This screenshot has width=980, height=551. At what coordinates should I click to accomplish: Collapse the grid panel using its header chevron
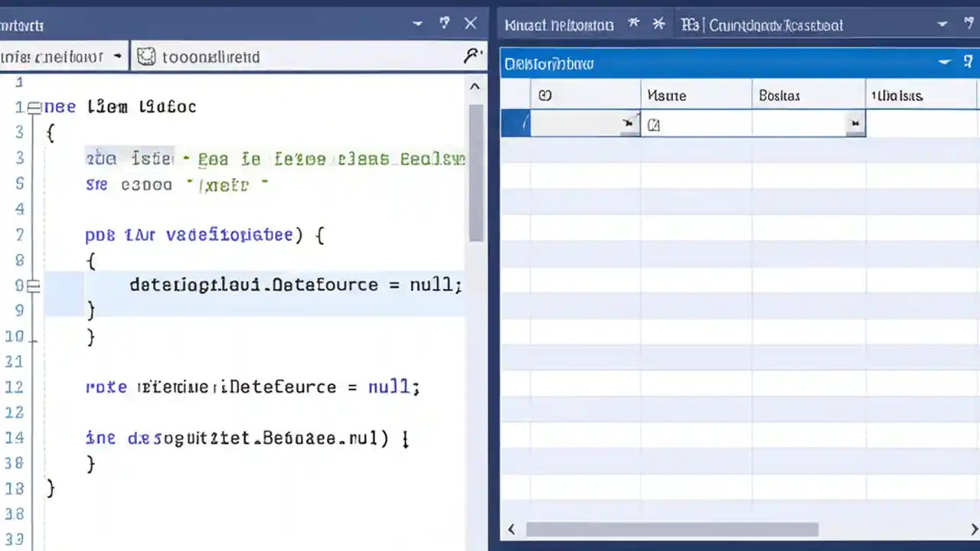[944, 63]
